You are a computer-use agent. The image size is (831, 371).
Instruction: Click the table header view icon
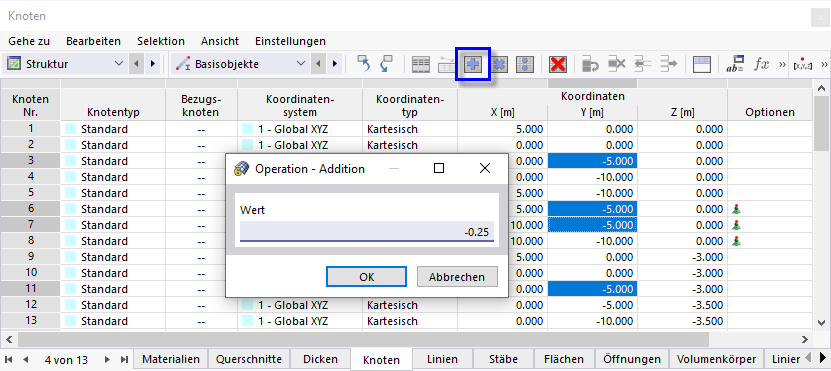(x=702, y=65)
